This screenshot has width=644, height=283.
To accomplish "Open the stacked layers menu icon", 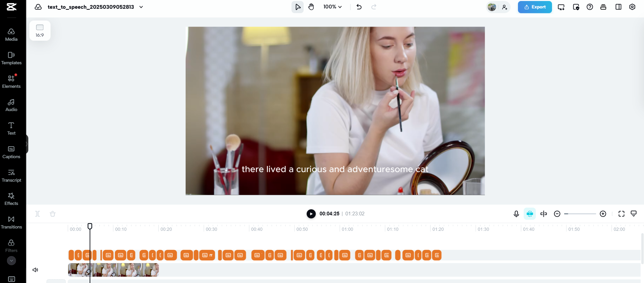I will pos(603,7).
